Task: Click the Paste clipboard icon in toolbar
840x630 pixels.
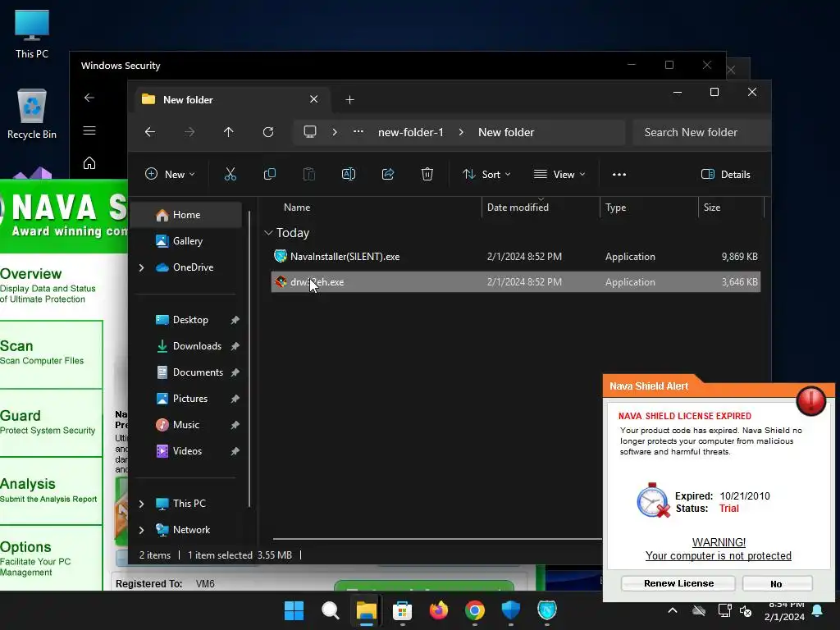Action: coord(309,174)
